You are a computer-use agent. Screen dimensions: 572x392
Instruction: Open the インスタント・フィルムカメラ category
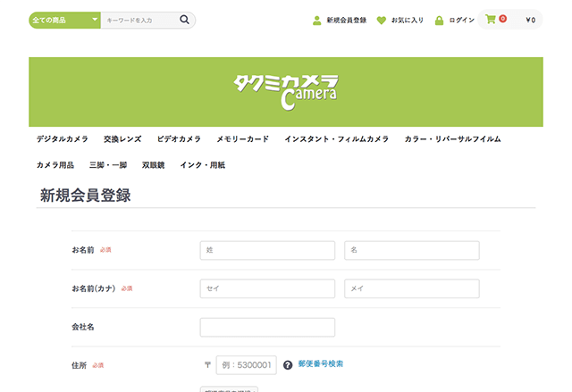tap(337, 138)
